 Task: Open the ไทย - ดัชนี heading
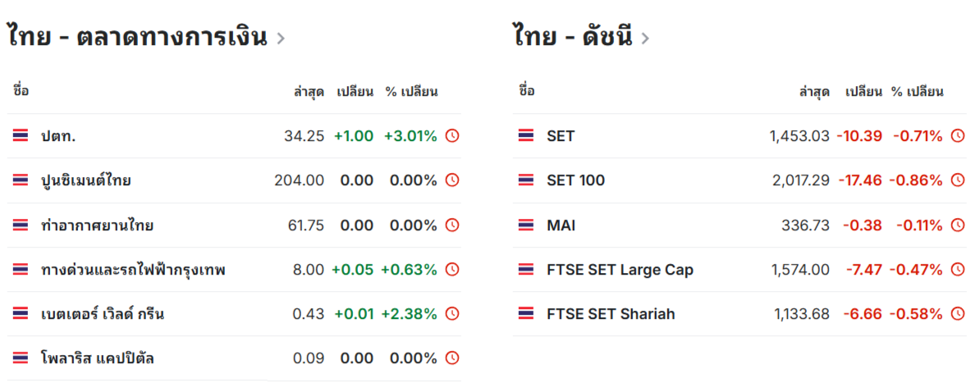(573, 36)
